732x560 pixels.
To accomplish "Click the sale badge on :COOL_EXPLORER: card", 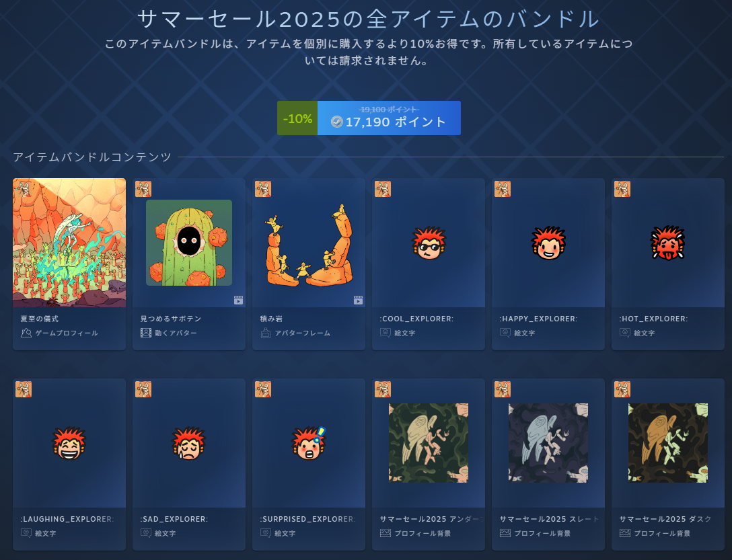I will tap(383, 189).
